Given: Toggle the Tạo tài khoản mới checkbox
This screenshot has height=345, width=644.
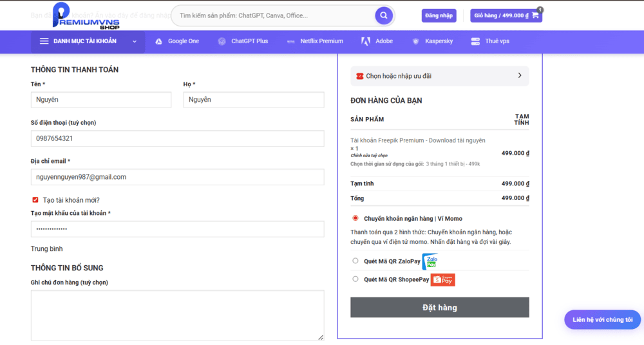Looking at the screenshot, I should coord(35,200).
